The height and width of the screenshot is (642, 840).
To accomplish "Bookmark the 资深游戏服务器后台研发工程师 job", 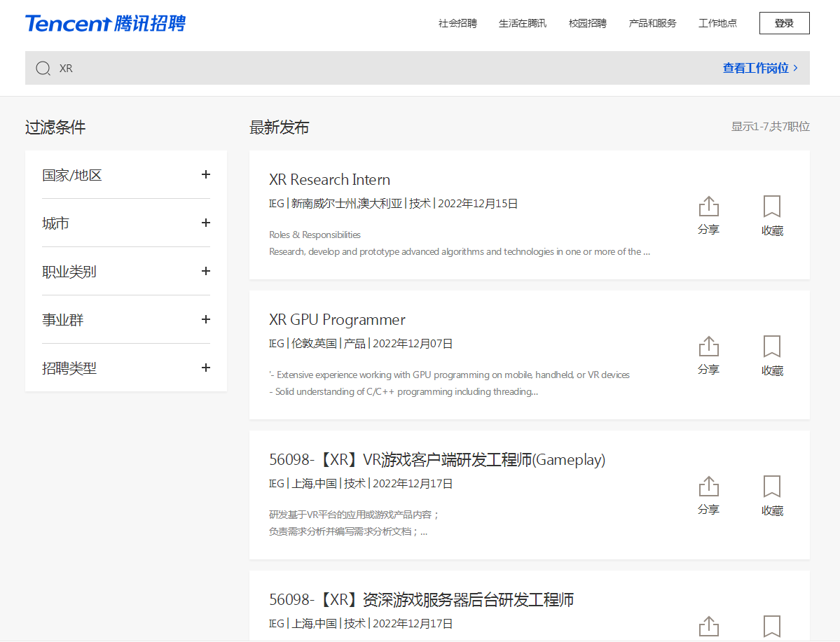I will [772, 626].
